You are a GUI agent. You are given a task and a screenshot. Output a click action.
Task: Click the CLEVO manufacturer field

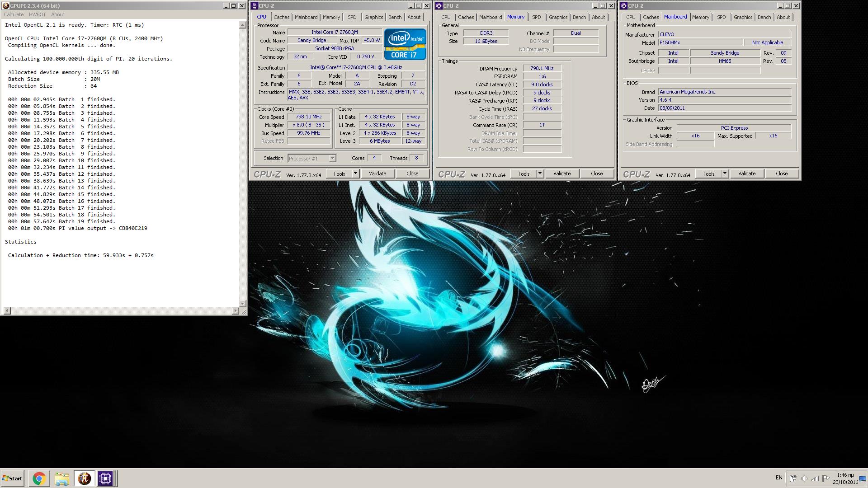tap(725, 34)
